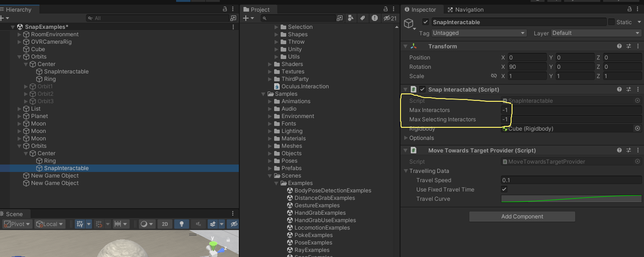The height and width of the screenshot is (257, 644).
Task: Open the Travel Curve editor
Action: (572, 199)
